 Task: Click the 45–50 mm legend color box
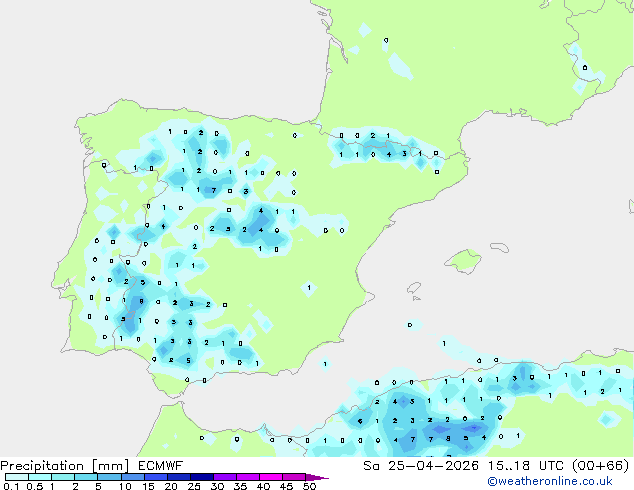(x=294, y=477)
